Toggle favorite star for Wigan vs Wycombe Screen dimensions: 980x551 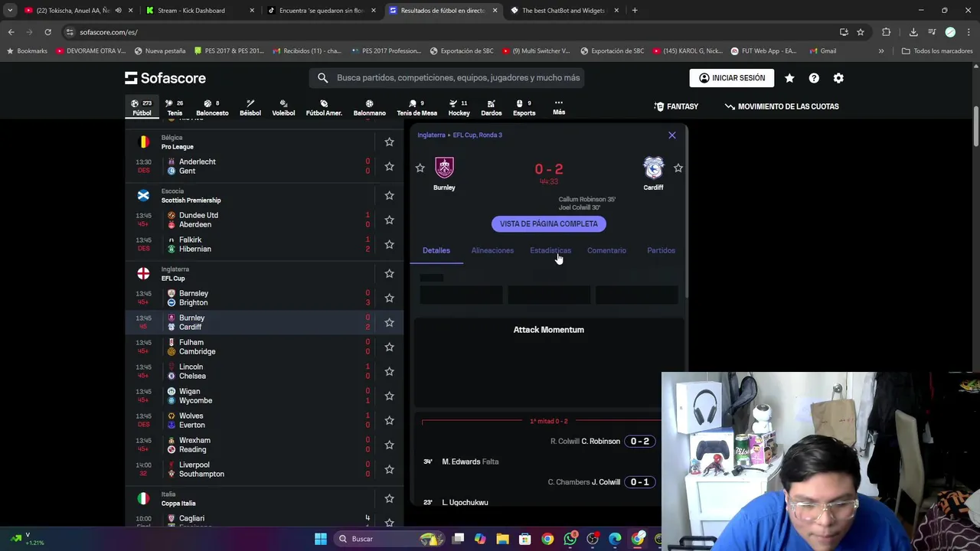[389, 396]
